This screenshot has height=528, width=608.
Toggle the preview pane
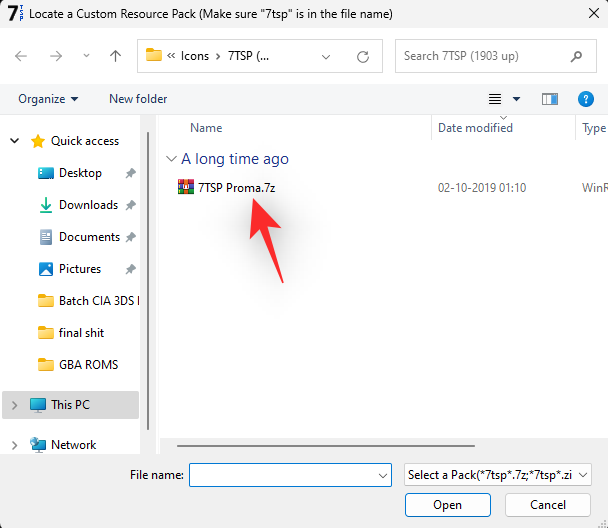(550, 99)
